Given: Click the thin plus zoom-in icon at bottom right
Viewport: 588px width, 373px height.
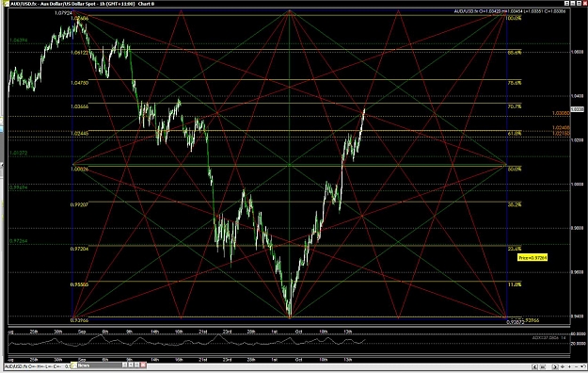Looking at the screenshot, I should point(569,367).
